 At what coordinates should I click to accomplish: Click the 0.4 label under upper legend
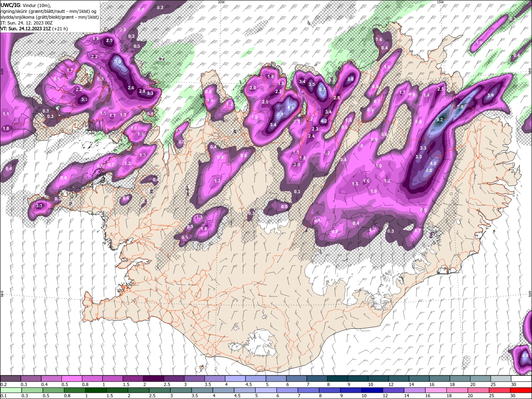[x=44, y=384]
